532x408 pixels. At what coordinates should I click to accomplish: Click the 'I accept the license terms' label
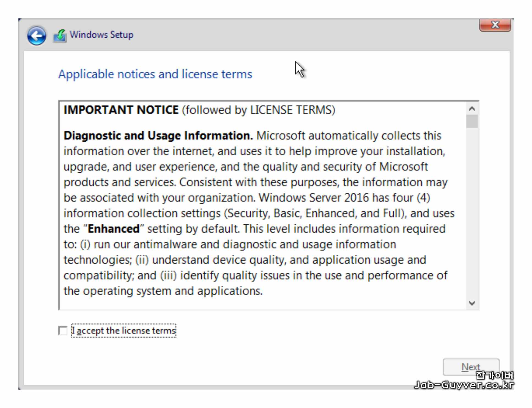(x=124, y=330)
